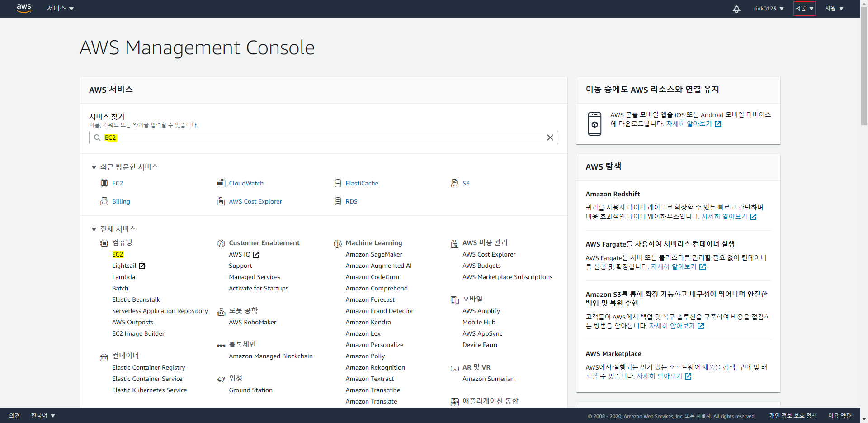Click the 블록체인 category icon
Image resolution: width=868 pixels, height=423 pixels.
(x=221, y=345)
